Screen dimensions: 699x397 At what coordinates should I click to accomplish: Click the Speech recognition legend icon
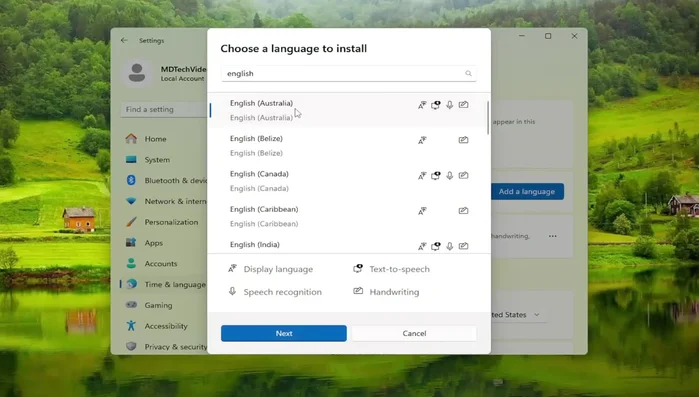click(232, 291)
